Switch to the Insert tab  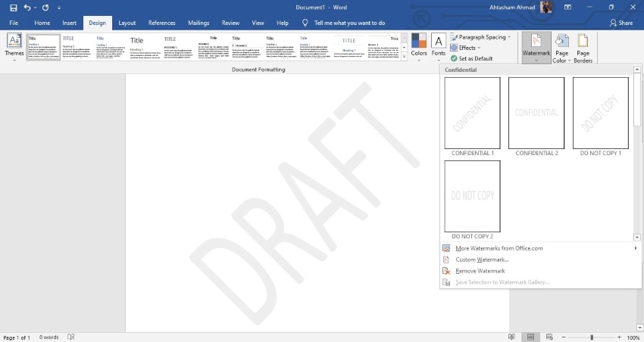click(70, 23)
